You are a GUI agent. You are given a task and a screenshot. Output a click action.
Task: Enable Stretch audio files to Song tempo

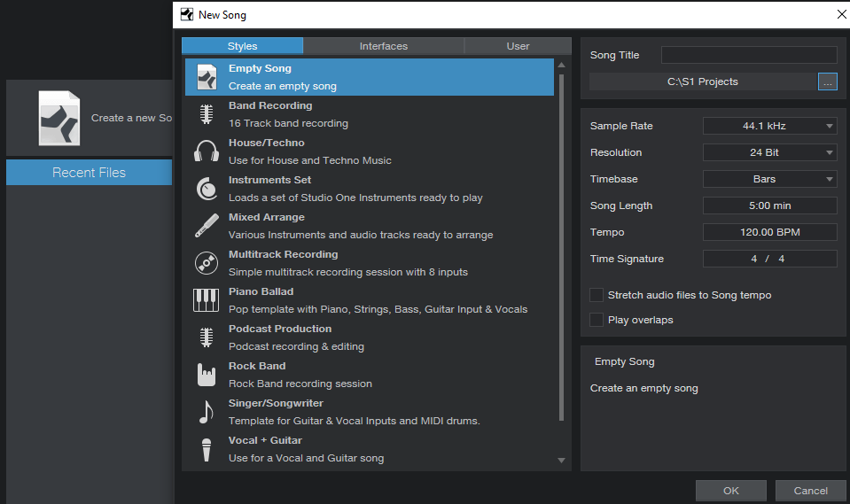pos(597,295)
